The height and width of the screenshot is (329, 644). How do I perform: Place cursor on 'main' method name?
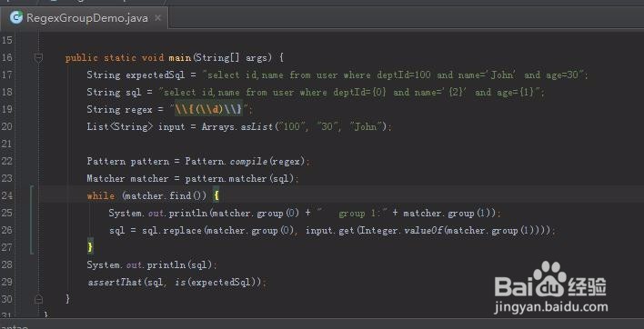coord(180,58)
